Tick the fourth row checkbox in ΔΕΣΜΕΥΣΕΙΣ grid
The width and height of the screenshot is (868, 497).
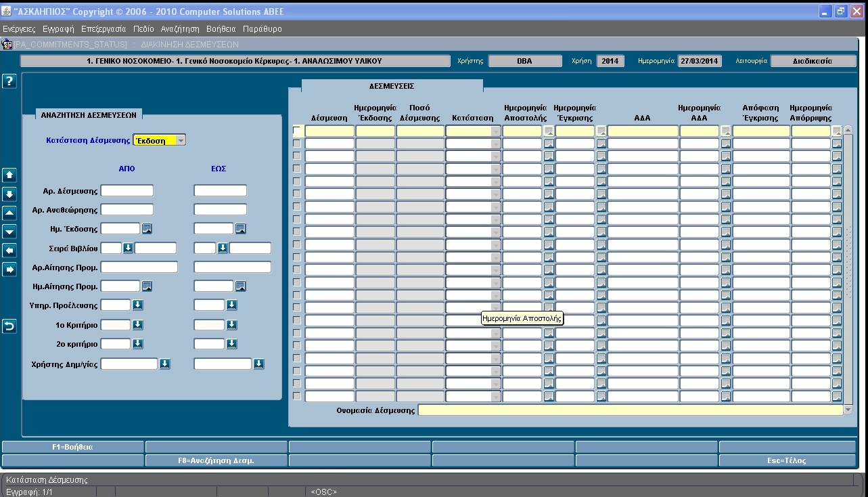point(296,169)
